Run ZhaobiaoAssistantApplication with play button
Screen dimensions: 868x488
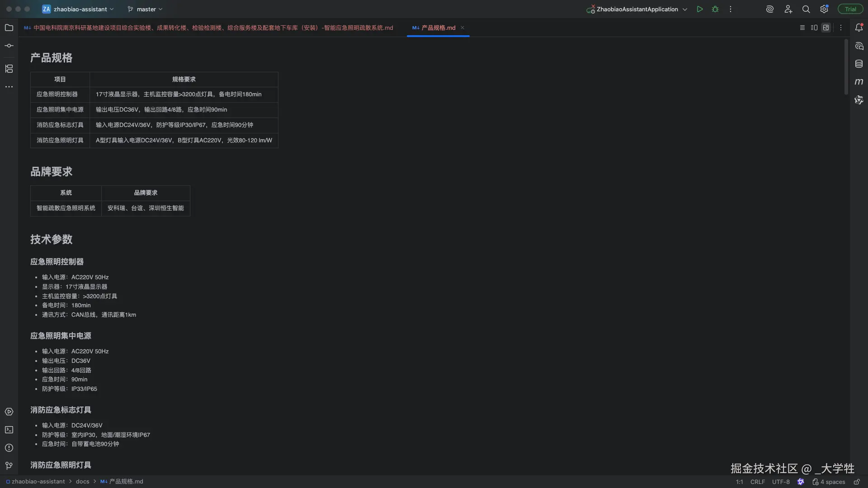[x=700, y=9]
